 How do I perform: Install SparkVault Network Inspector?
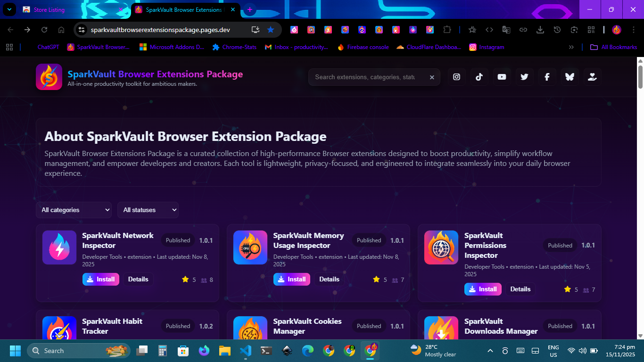(x=101, y=279)
